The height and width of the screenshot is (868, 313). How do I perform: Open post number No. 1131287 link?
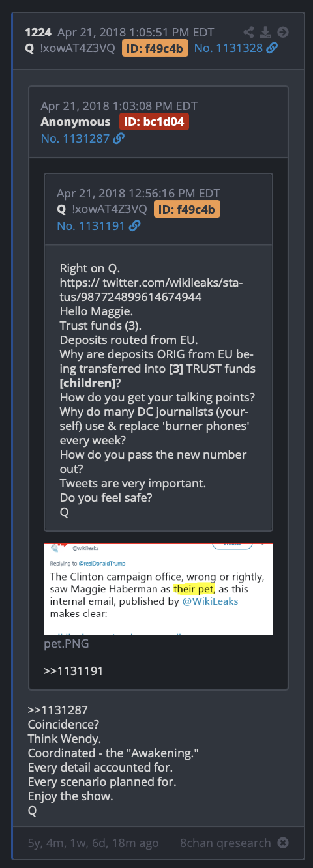pyautogui.click(x=75, y=138)
